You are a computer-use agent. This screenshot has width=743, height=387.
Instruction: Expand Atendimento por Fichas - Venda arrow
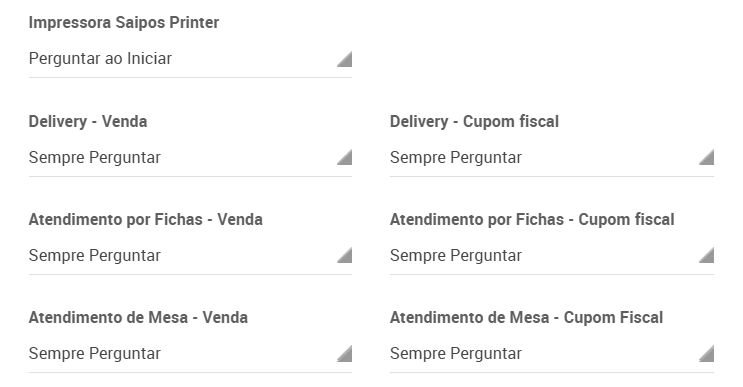click(344, 255)
